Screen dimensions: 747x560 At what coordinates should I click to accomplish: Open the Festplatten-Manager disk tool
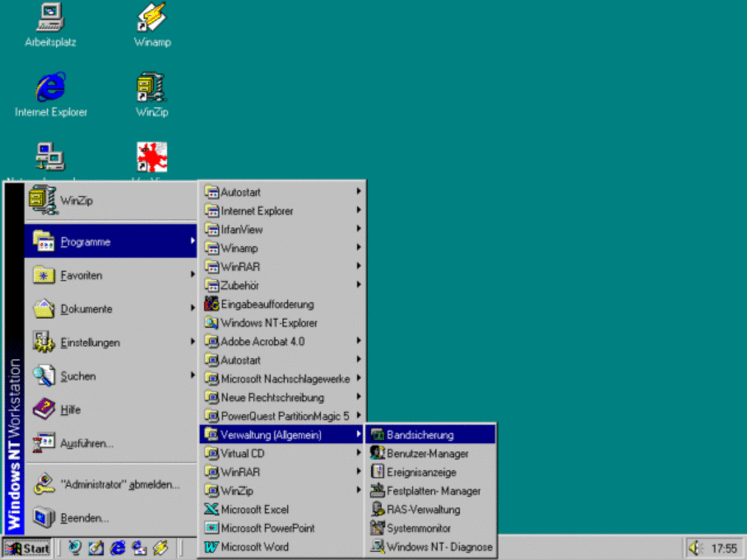coord(431,491)
